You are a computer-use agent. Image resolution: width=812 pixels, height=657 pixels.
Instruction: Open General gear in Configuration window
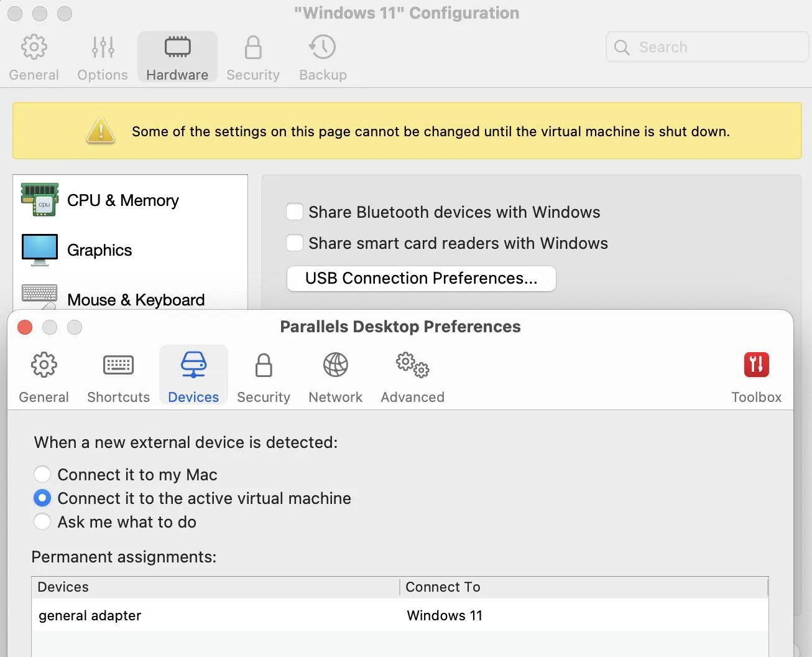34,48
